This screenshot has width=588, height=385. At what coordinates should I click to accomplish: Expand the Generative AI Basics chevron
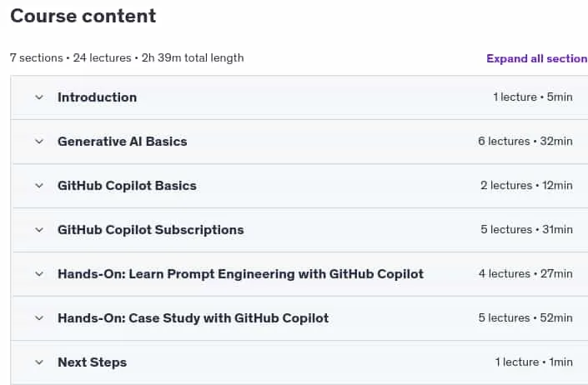[x=39, y=142]
